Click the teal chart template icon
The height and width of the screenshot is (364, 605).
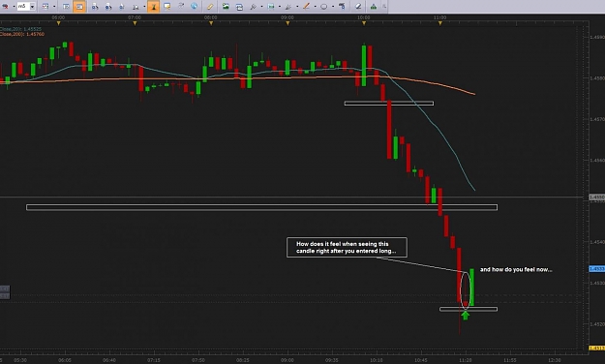pos(271,7)
